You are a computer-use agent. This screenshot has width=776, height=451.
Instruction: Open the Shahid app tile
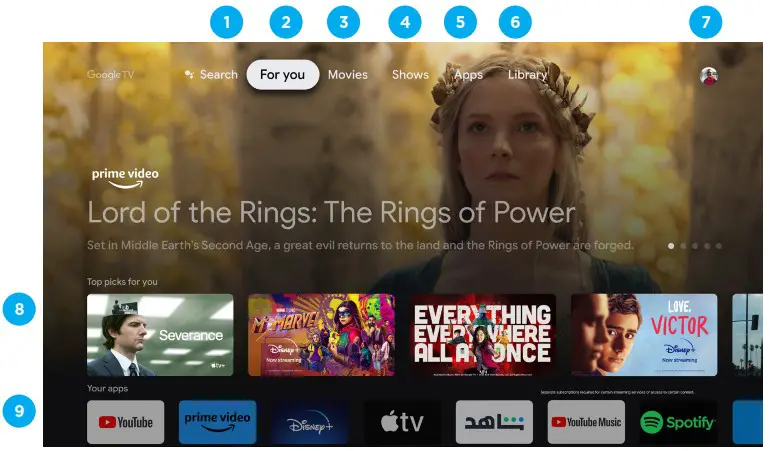click(x=494, y=422)
